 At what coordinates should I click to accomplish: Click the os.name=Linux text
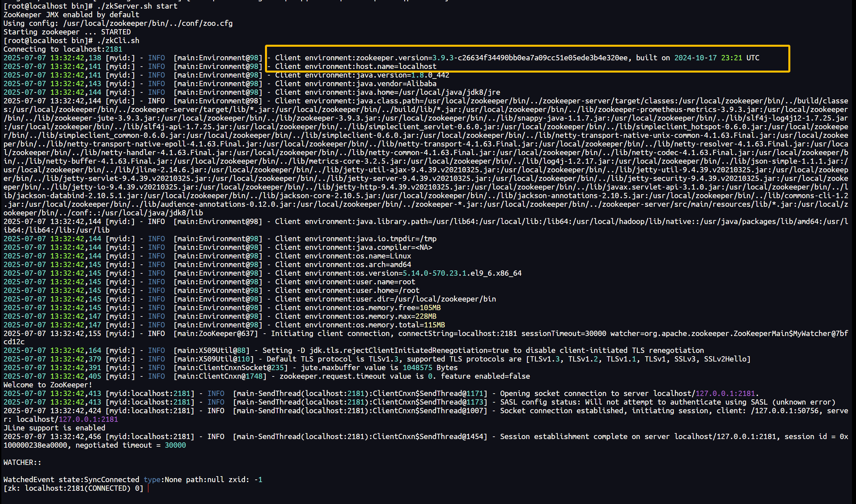[x=383, y=256]
